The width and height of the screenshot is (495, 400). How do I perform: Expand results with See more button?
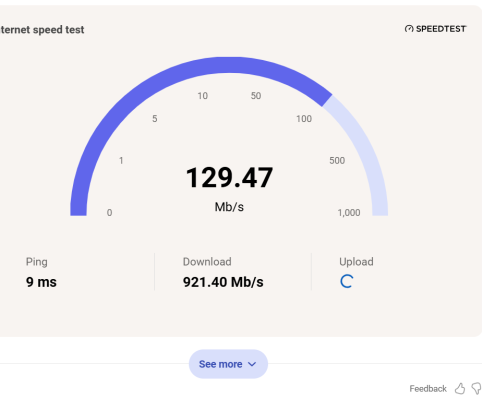pos(228,364)
